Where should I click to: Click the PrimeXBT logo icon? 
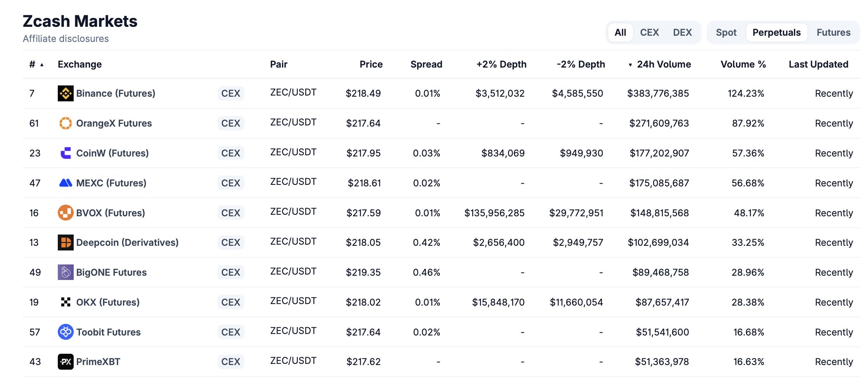coord(66,362)
